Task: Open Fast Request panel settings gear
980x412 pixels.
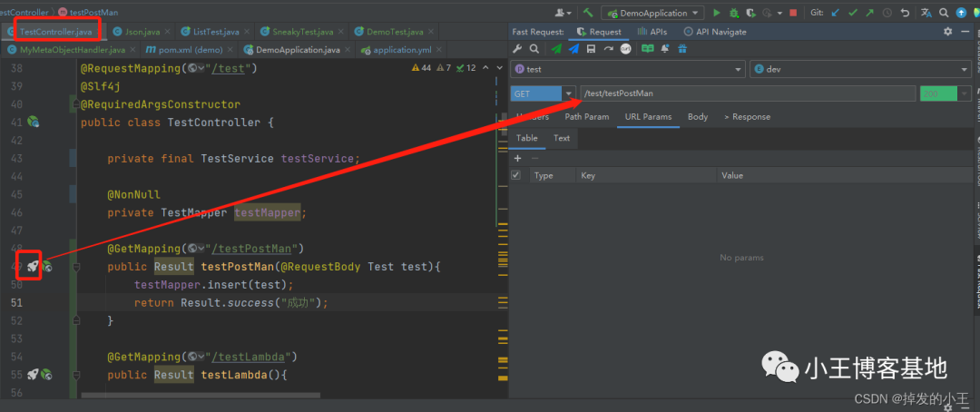Action: coord(948,31)
